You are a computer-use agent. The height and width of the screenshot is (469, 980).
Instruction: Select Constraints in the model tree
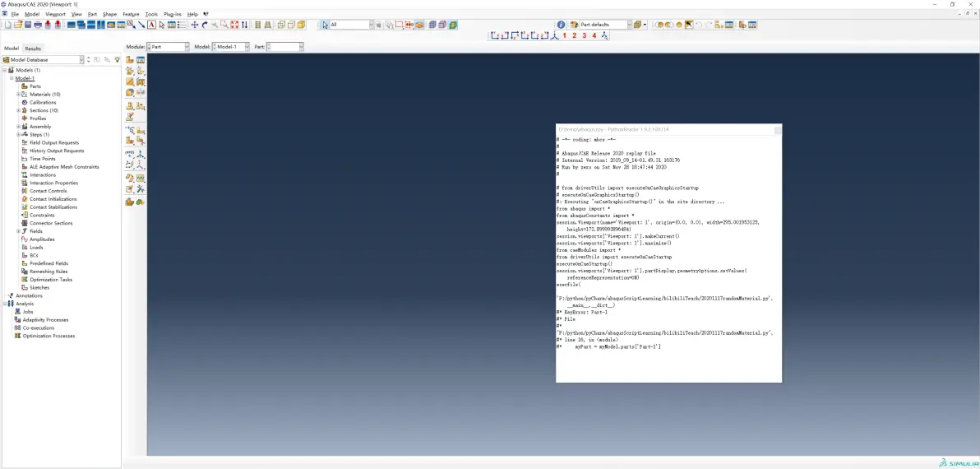pyautogui.click(x=42, y=215)
